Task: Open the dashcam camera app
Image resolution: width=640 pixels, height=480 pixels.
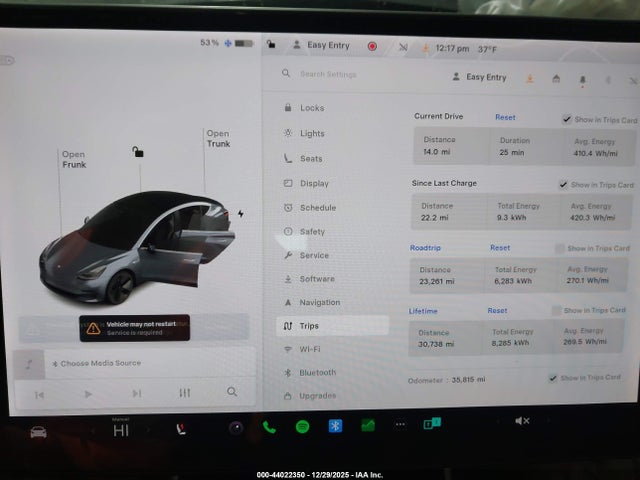Action: pyautogui.click(x=236, y=428)
